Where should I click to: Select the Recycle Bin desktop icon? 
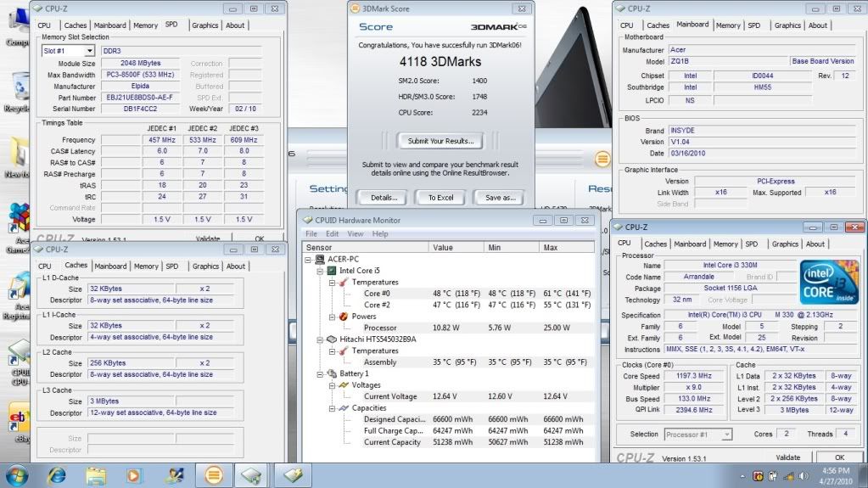point(19,92)
